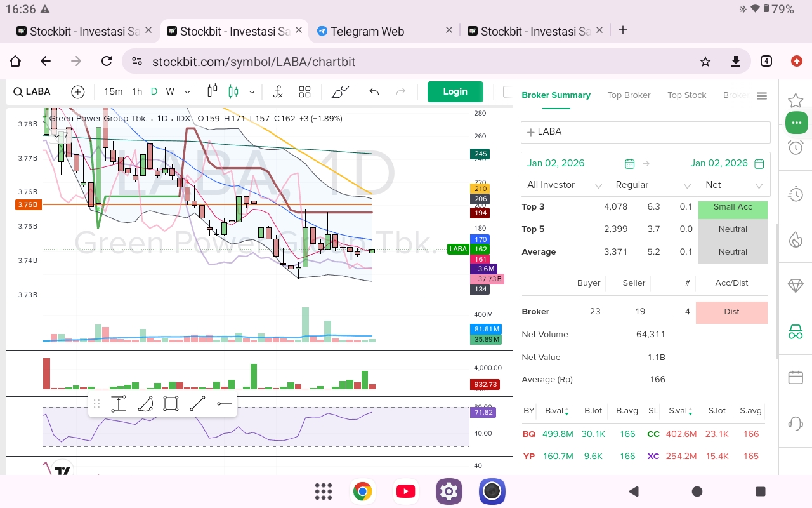812x508 pixels.
Task: Sort the broker table by S.val
Action: click(682, 411)
